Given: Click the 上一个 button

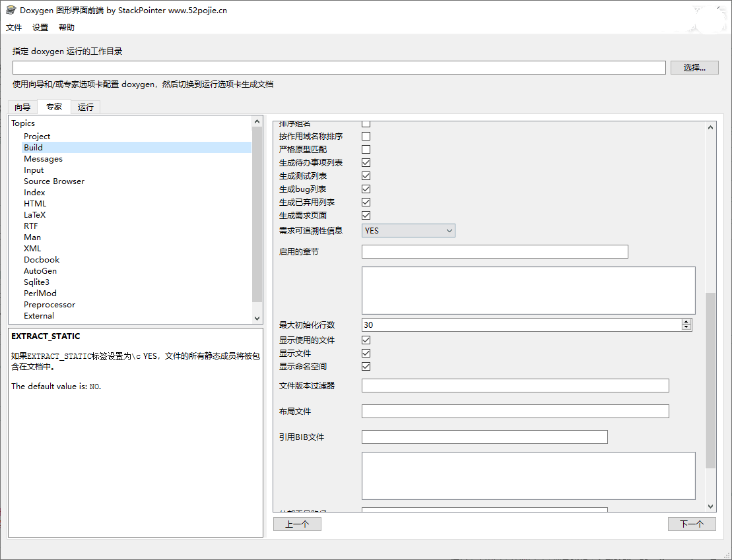Looking at the screenshot, I should point(297,524).
